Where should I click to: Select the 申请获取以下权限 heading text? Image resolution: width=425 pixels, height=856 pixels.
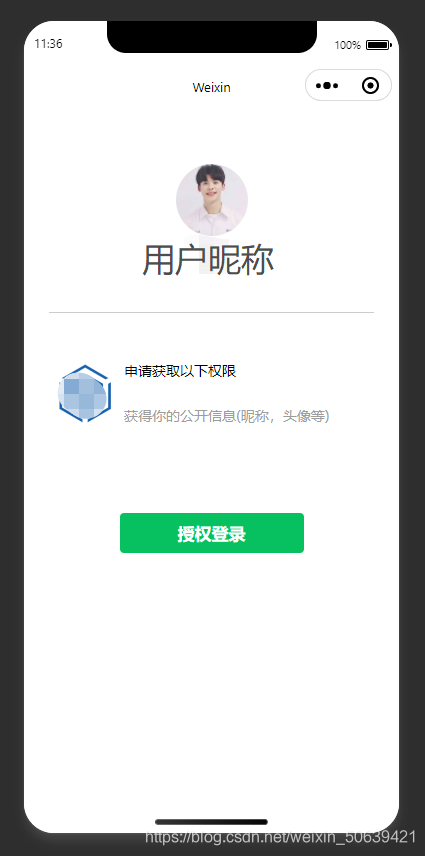coord(180,372)
